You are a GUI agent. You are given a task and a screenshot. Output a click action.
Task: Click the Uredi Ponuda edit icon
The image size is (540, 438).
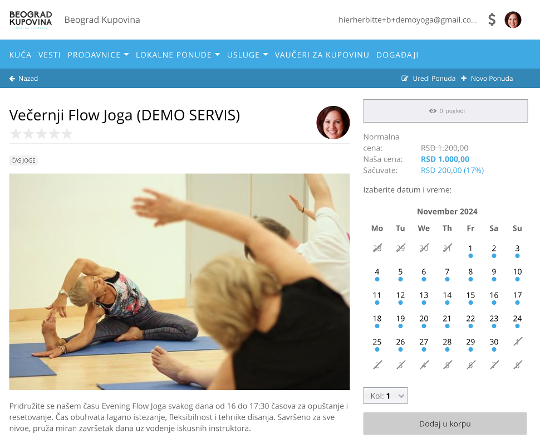pyautogui.click(x=404, y=79)
